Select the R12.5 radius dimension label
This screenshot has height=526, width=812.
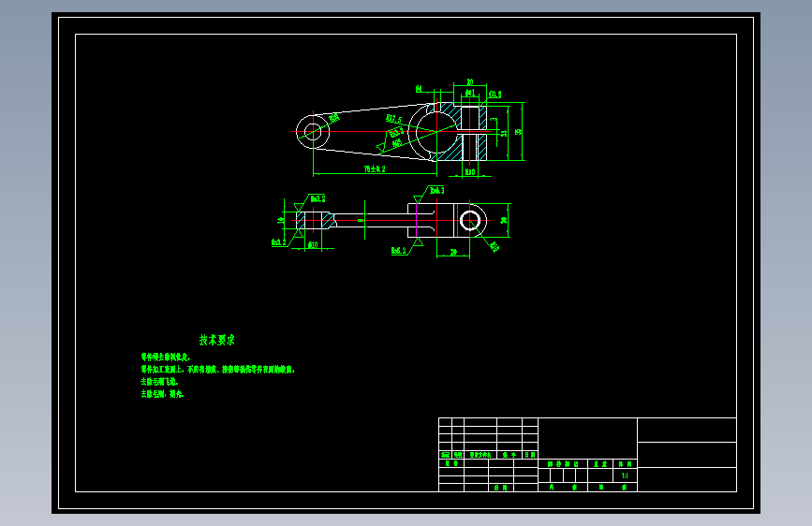coord(393,120)
